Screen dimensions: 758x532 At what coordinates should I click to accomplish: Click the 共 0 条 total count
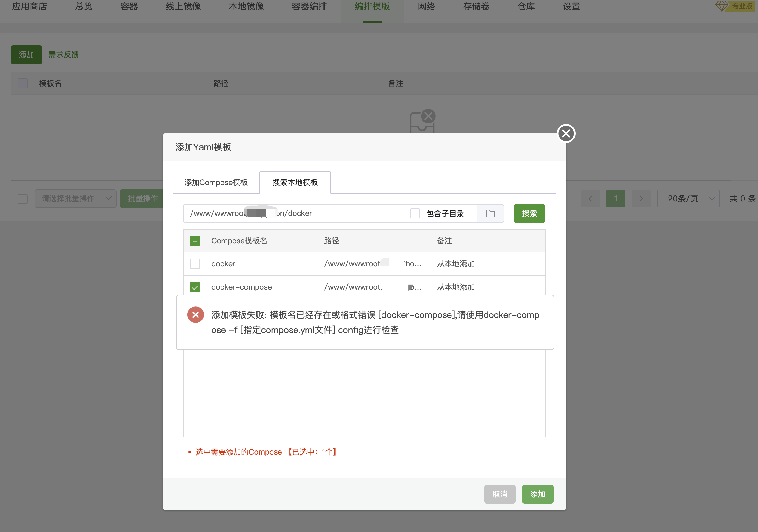742,199
